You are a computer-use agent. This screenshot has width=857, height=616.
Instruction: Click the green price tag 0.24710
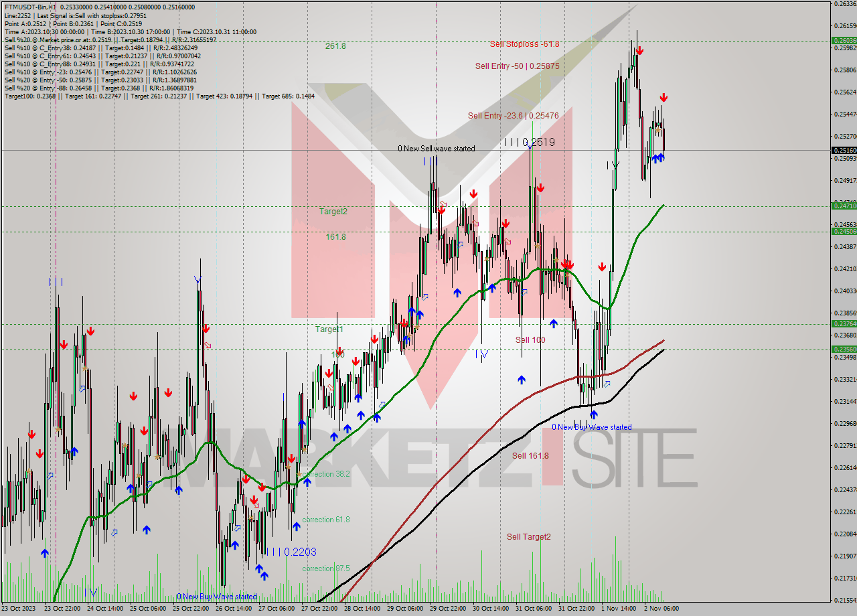(844, 206)
